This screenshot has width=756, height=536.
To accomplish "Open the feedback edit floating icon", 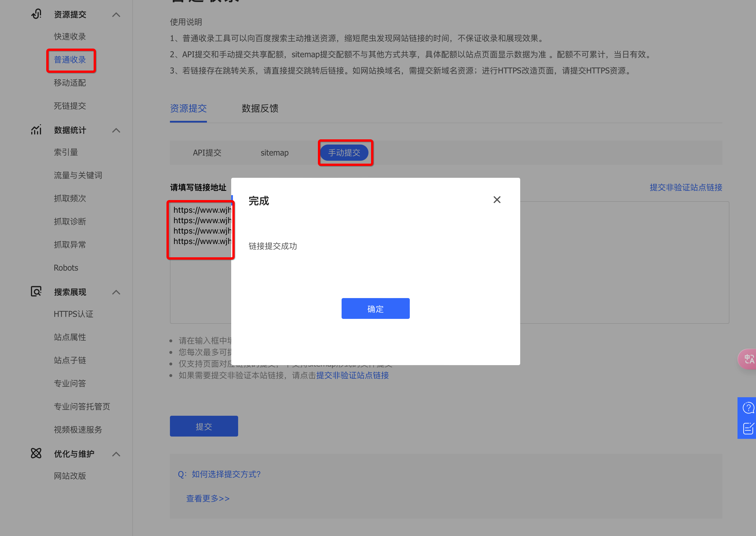I will [748, 428].
